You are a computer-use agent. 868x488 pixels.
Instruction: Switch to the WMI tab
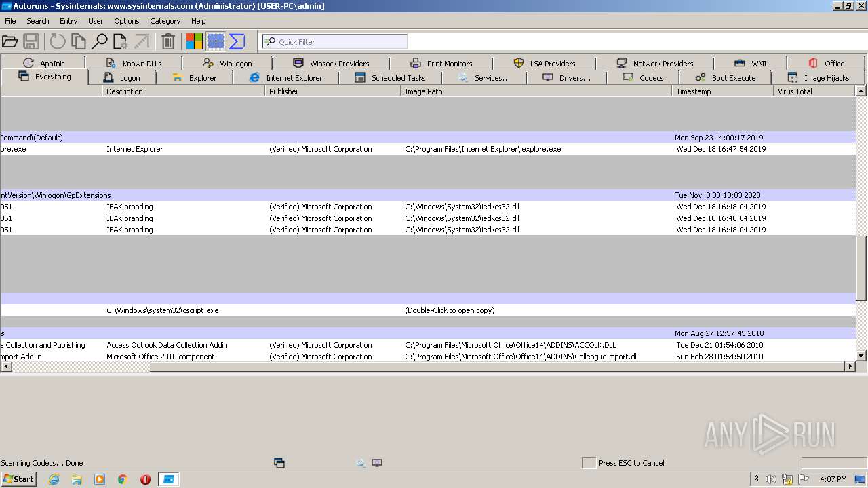click(x=750, y=63)
